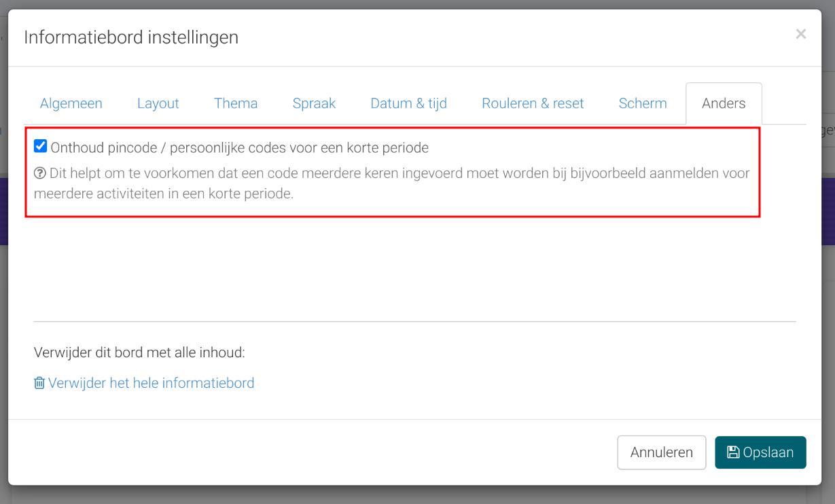Click the 'Dit helpt om te voorkomen' help text
The height and width of the screenshot is (504, 835).
click(x=392, y=183)
